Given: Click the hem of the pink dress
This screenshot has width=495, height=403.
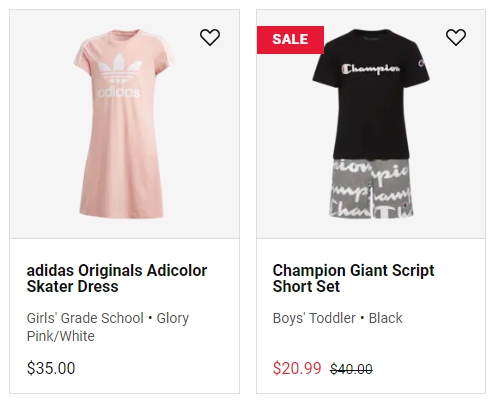Looking at the screenshot, I should tap(122, 213).
